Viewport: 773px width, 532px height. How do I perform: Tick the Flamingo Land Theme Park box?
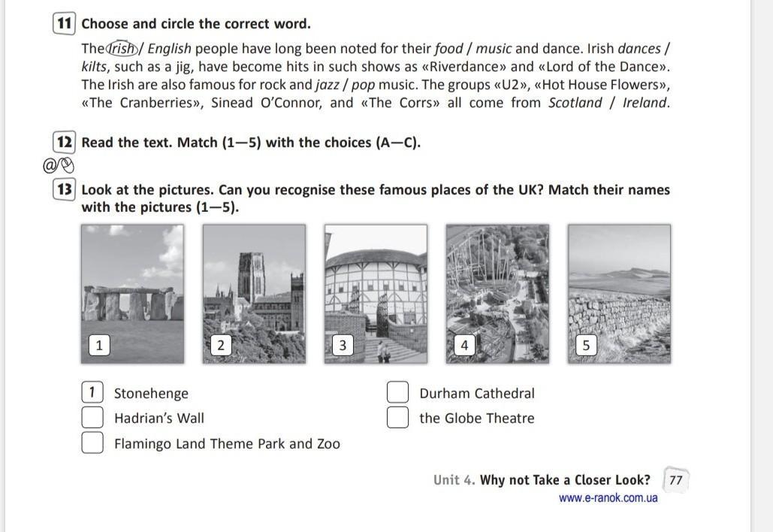pyautogui.click(x=92, y=443)
